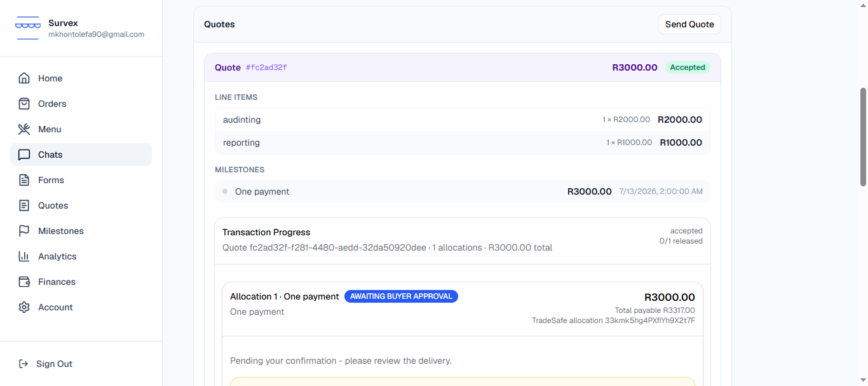Click the Analytics bar chart icon

[x=24, y=256]
